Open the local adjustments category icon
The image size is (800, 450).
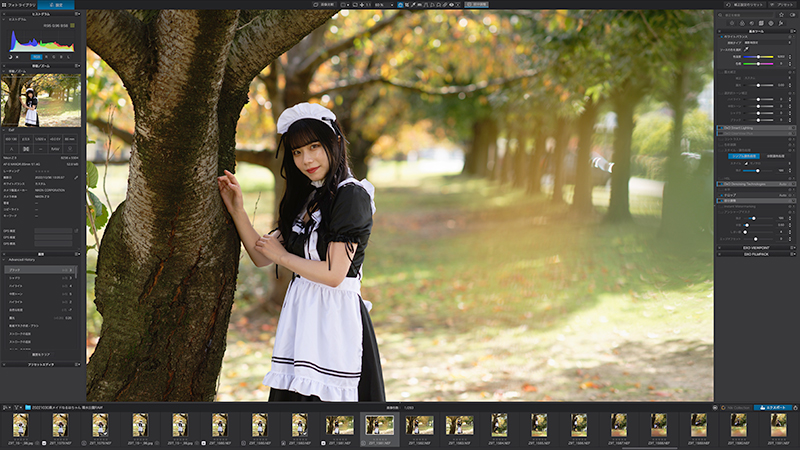point(771,23)
